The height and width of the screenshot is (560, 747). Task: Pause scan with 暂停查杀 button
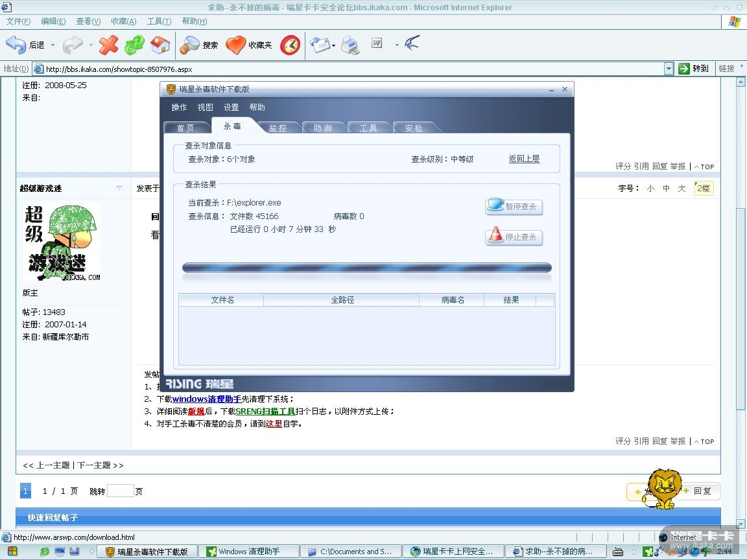514,206
